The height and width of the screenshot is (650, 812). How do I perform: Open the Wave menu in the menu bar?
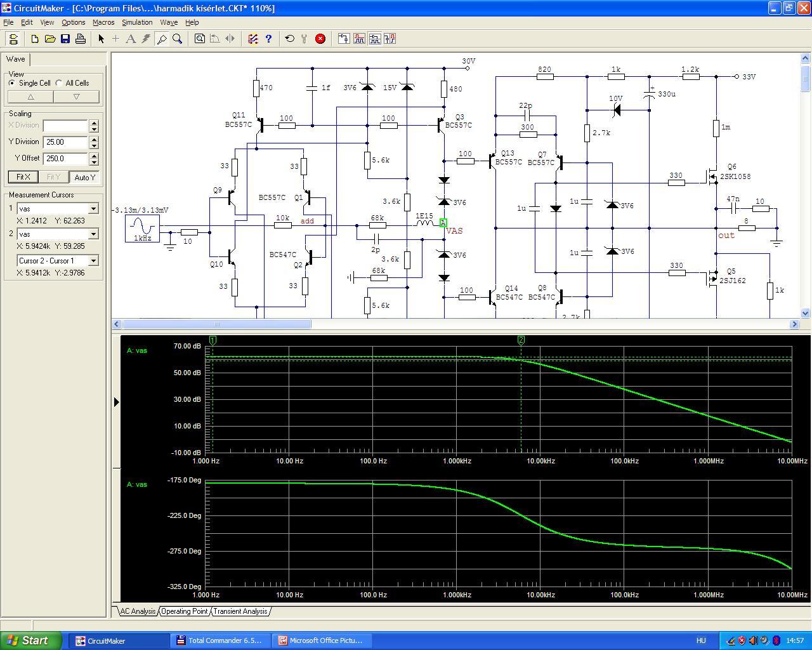point(169,22)
